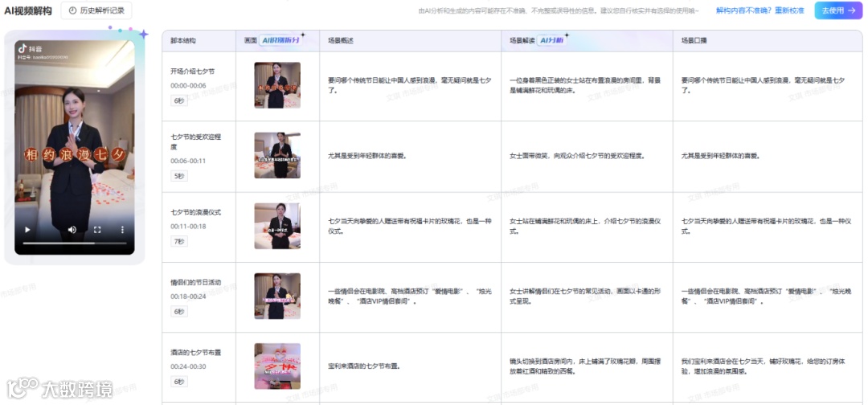Click voiceover text starting 我们宝利来酒店会在七夕当天
The height and width of the screenshot is (405, 868).
point(765,366)
